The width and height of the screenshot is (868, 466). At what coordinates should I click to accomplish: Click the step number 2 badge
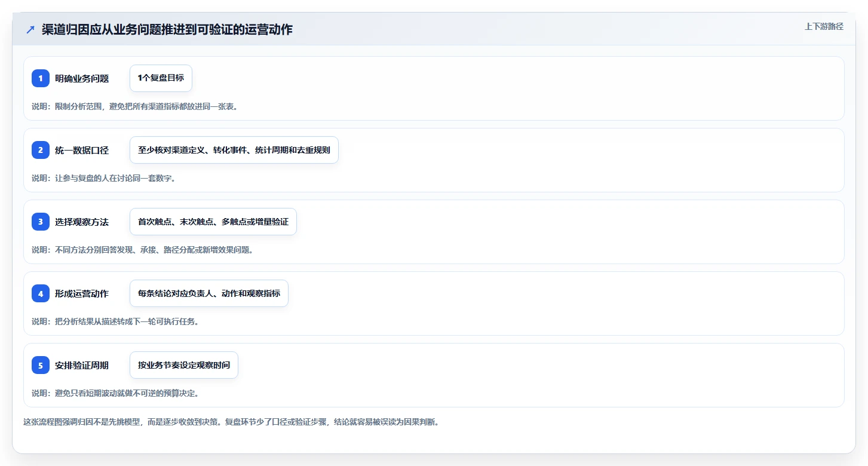tap(41, 150)
